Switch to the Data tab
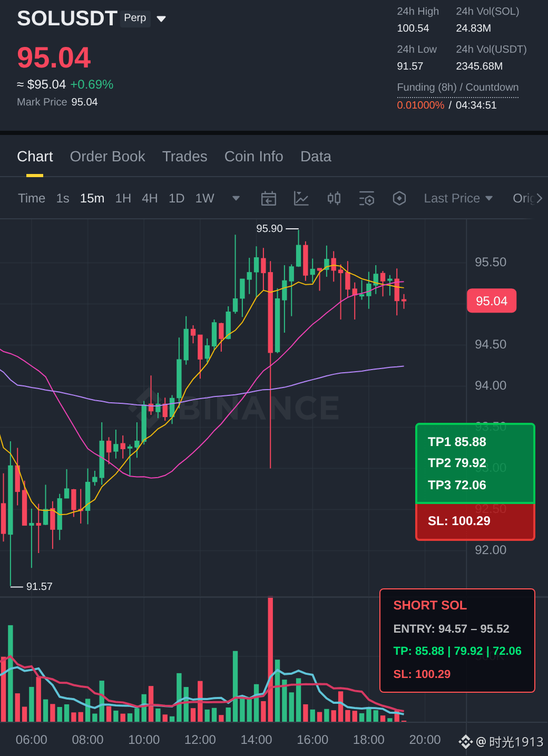 [316, 157]
